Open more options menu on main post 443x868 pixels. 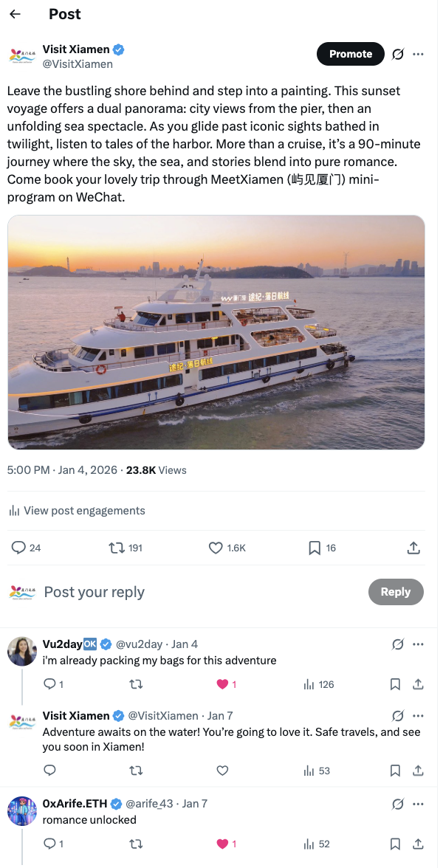click(x=419, y=54)
